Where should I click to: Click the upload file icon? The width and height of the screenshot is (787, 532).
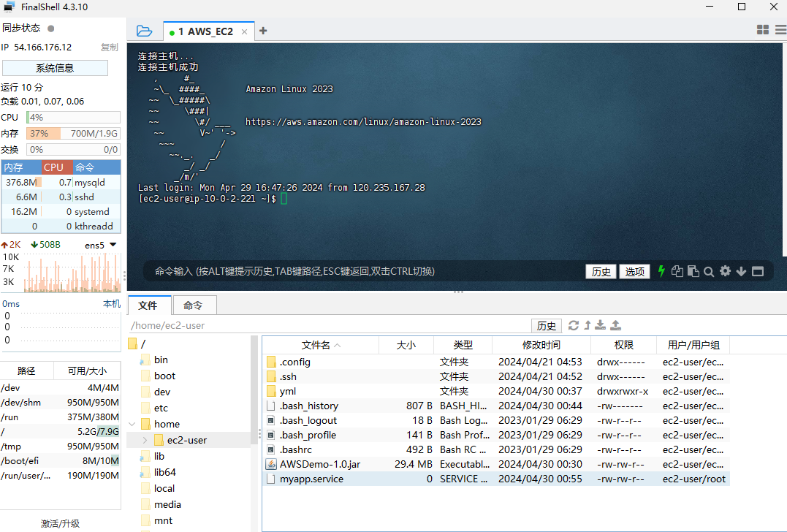[616, 325]
